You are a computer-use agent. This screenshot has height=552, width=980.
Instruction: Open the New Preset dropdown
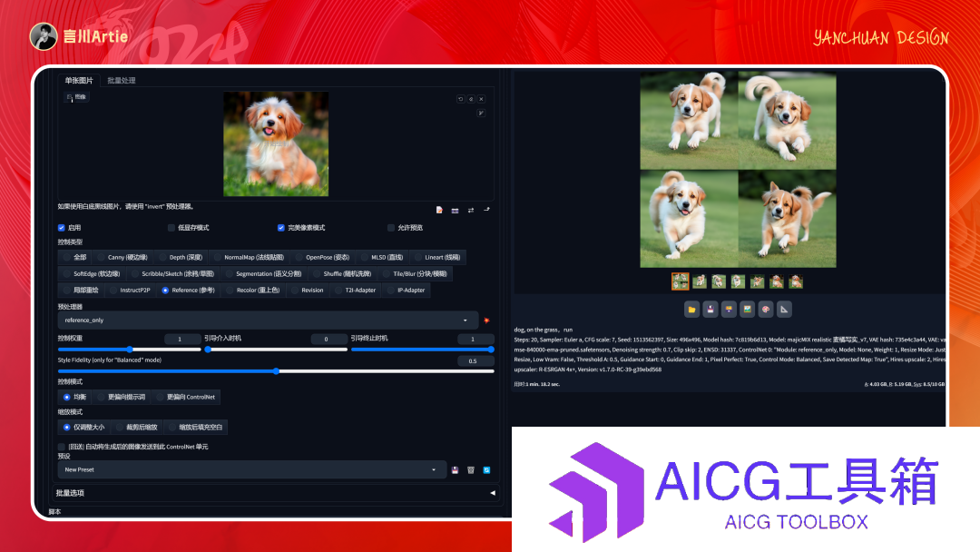(252, 469)
